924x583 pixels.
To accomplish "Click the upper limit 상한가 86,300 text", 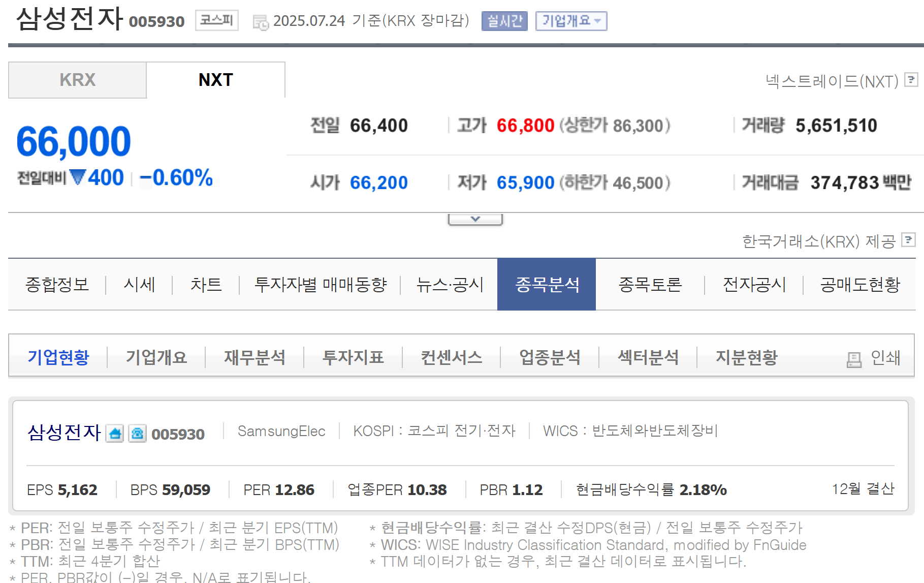I will point(615,126).
